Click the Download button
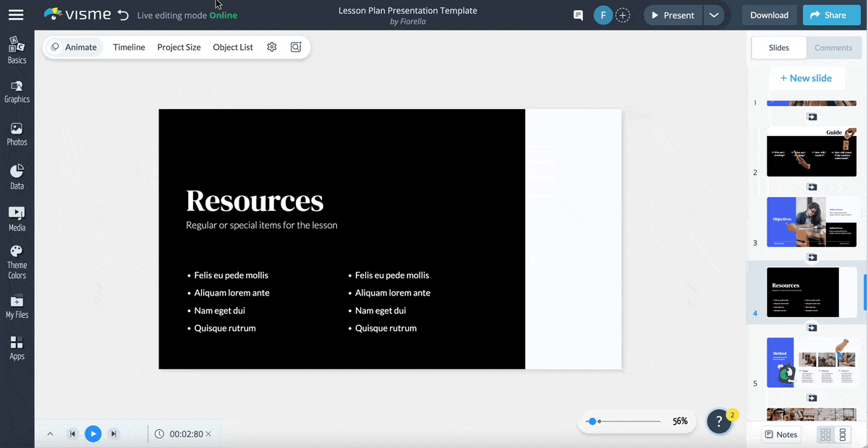868x448 pixels. click(769, 15)
